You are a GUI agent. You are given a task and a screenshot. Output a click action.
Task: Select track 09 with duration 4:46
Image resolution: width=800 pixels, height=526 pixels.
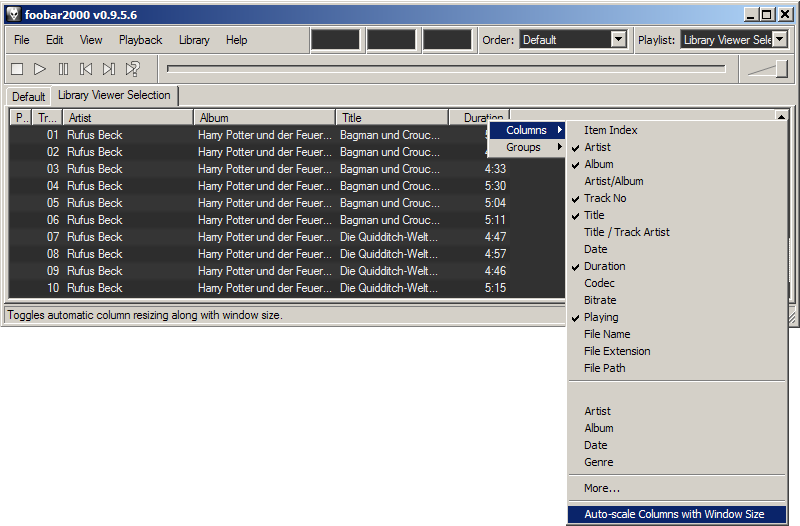click(x=259, y=271)
